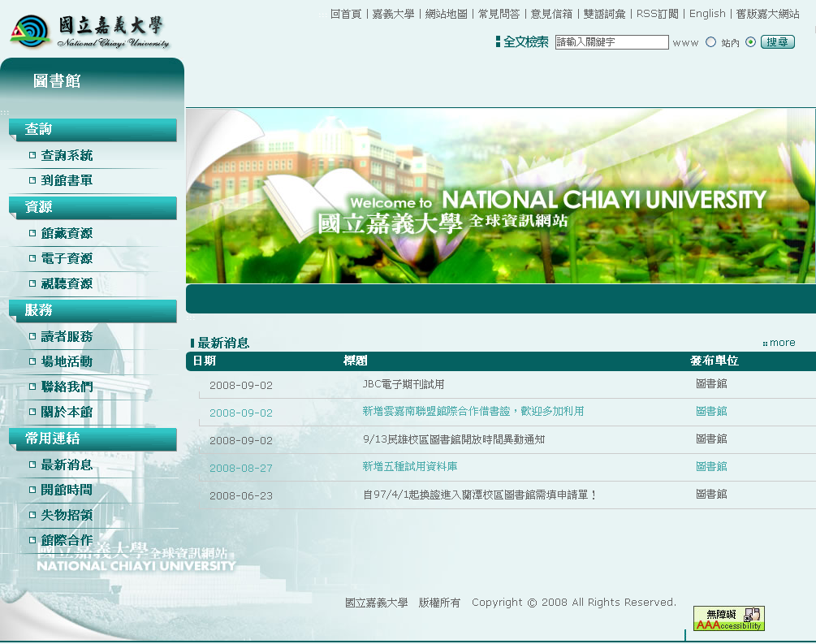Open the RSS訂閱 link
The height and width of the screenshot is (644, 816).
click(658, 14)
